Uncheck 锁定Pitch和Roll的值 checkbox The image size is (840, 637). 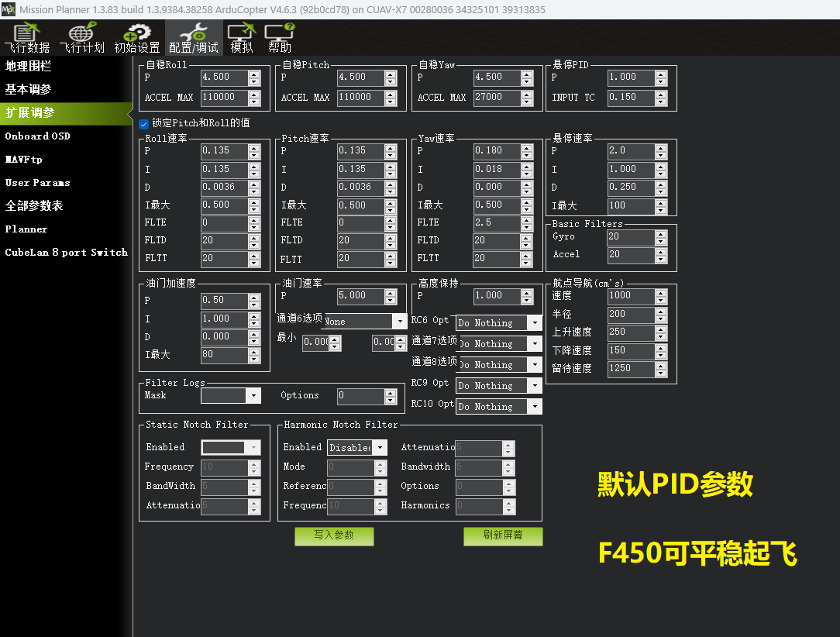[x=144, y=123]
